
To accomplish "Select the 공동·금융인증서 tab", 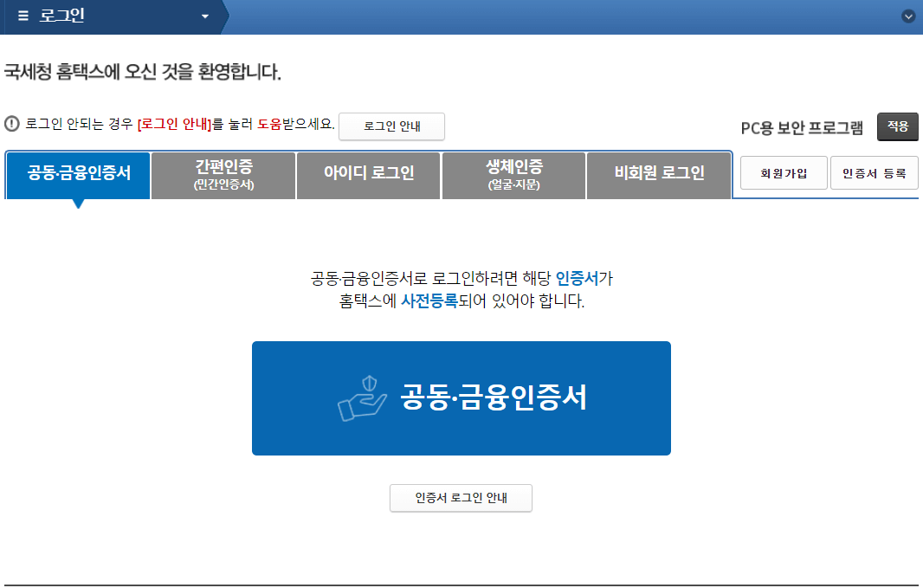I will pyautogui.click(x=78, y=176).
